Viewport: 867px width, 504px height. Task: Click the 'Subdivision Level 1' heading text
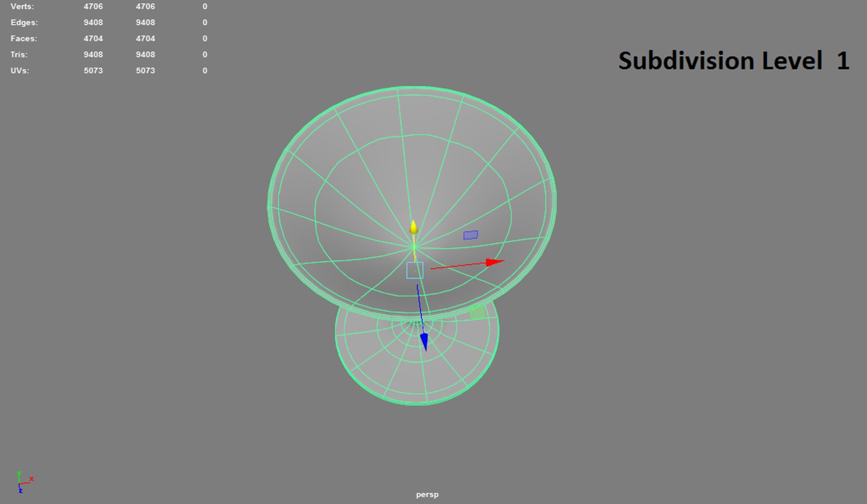tap(733, 61)
